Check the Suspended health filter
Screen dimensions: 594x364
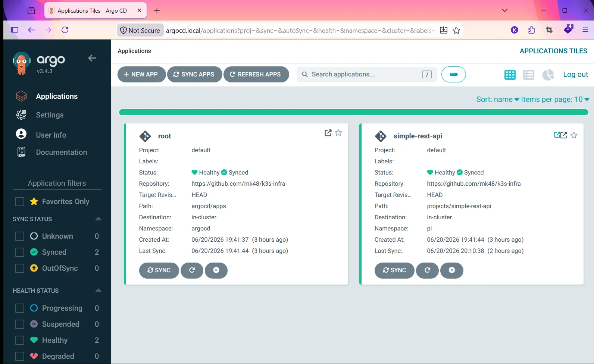click(19, 324)
